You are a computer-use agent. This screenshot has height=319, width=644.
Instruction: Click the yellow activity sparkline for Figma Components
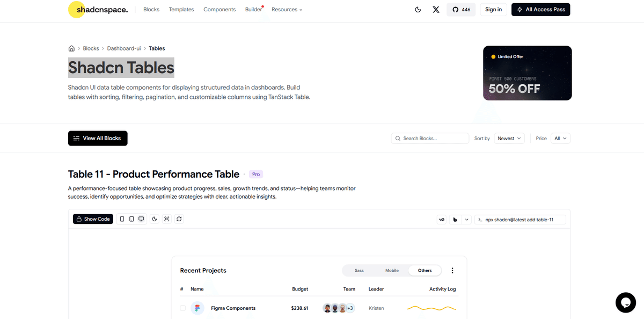coord(431,308)
